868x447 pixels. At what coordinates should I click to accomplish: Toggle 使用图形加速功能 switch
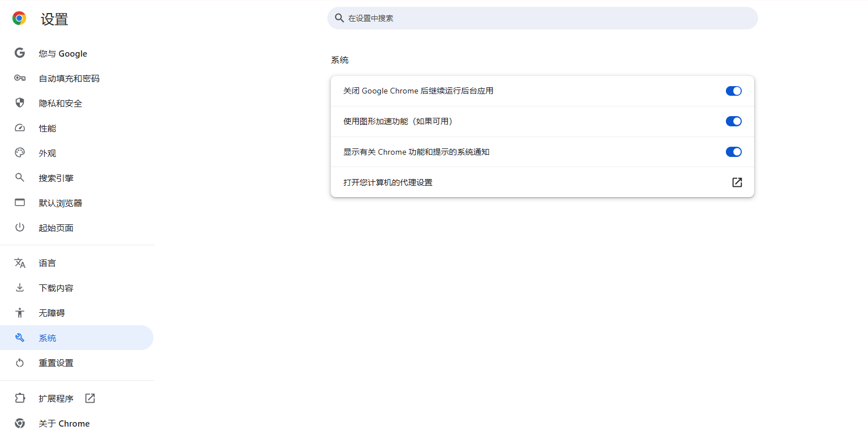[734, 121]
